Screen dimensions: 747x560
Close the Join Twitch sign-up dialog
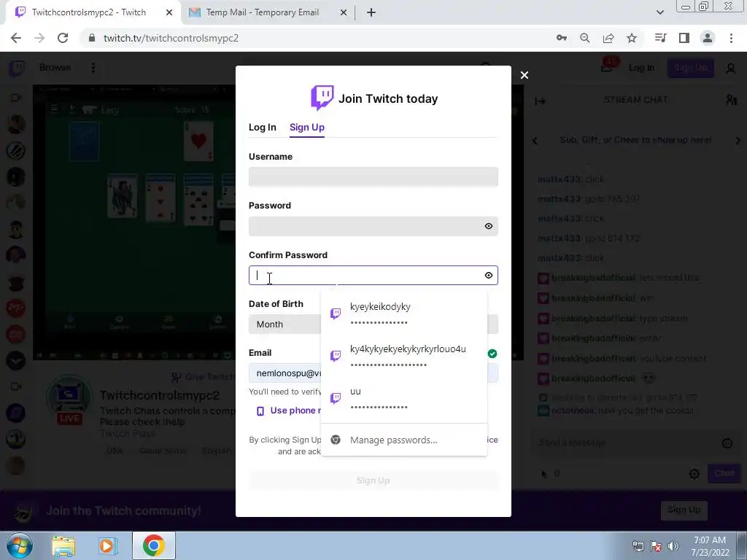coord(524,75)
